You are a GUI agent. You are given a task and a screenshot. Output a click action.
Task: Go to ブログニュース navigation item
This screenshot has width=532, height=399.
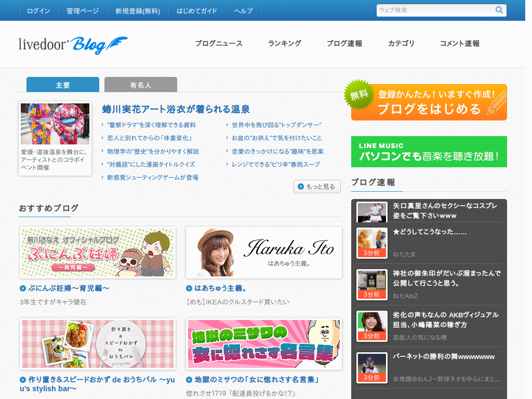(219, 44)
